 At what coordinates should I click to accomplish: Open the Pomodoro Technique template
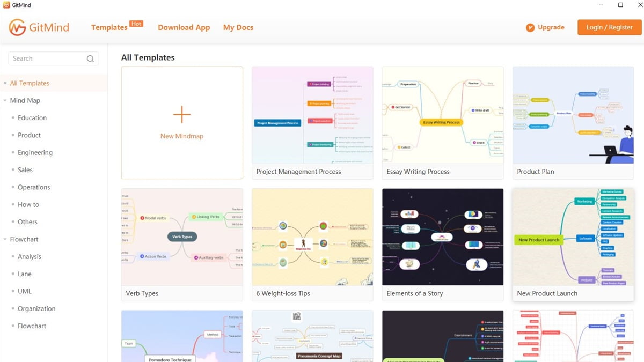click(x=182, y=336)
